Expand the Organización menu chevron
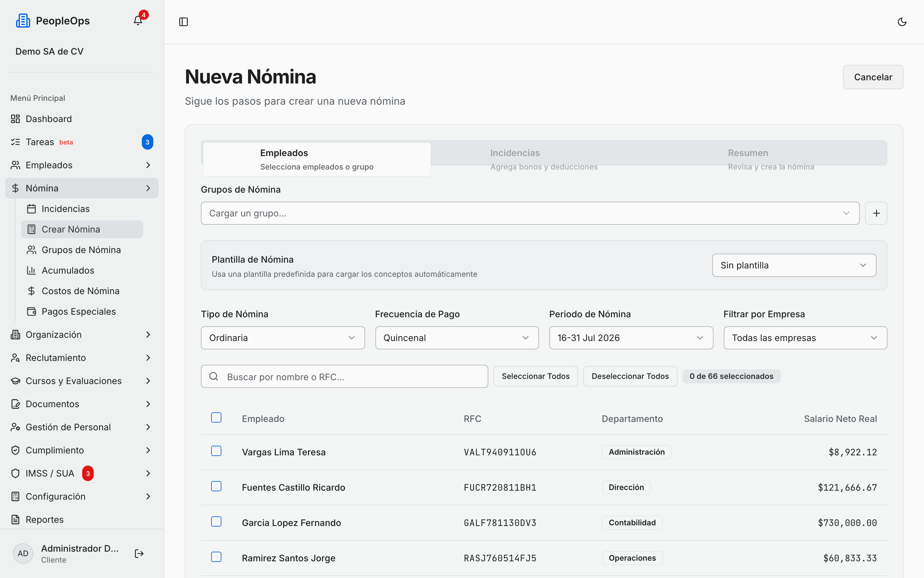Viewport: 924px width, 578px height. click(148, 335)
